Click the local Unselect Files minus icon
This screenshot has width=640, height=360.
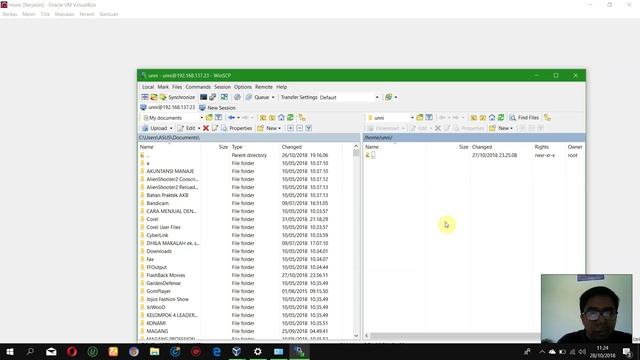point(300,128)
